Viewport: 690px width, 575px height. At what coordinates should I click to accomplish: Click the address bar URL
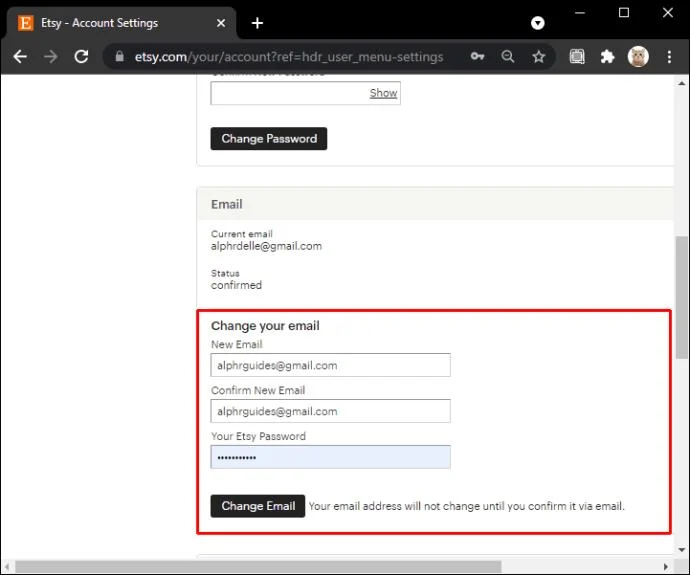tap(289, 57)
